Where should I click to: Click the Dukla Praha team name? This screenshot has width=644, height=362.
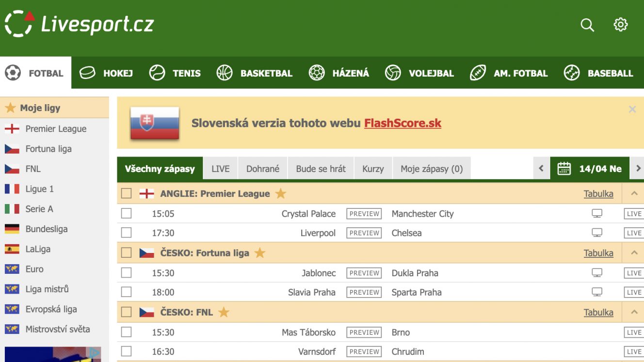point(415,273)
